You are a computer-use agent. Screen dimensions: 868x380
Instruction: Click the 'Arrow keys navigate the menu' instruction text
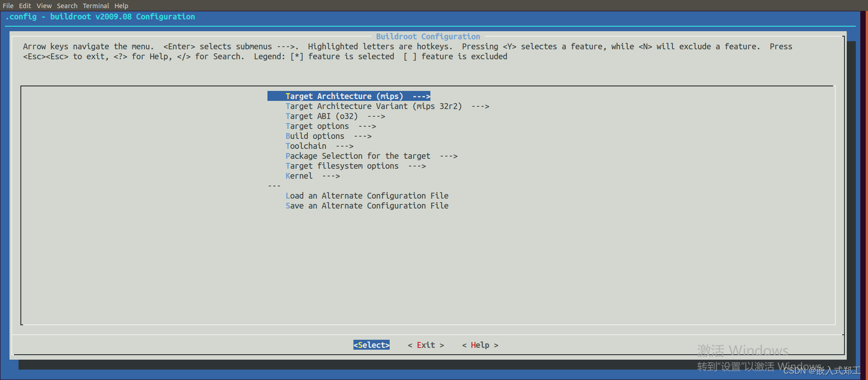click(89, 46)
